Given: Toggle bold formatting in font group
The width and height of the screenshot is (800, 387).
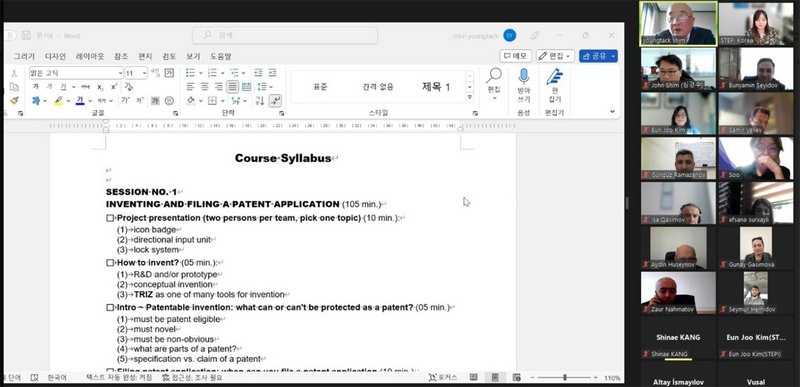Looking at the screenshot, I should (36, 87).
